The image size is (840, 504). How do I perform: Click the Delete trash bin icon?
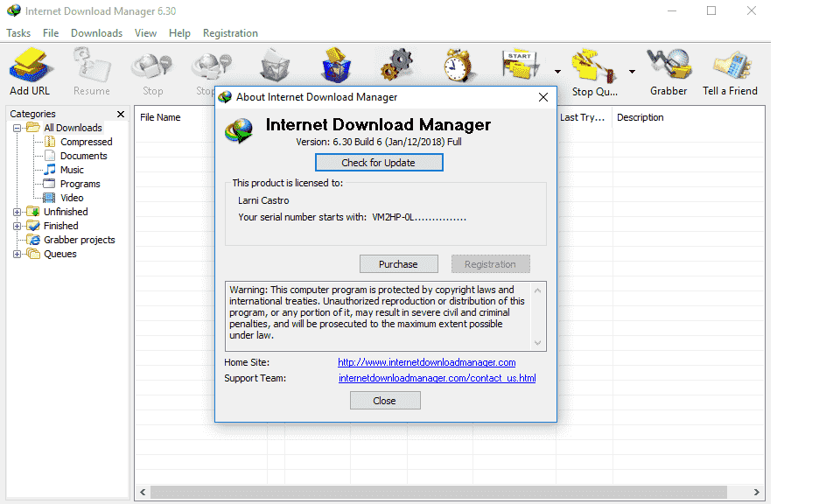[274, 66]
